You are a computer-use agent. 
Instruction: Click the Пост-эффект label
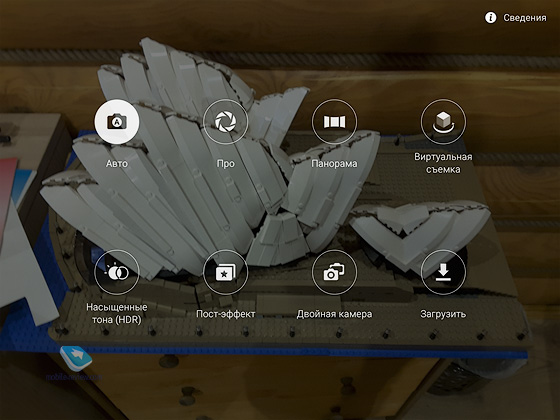226,314
